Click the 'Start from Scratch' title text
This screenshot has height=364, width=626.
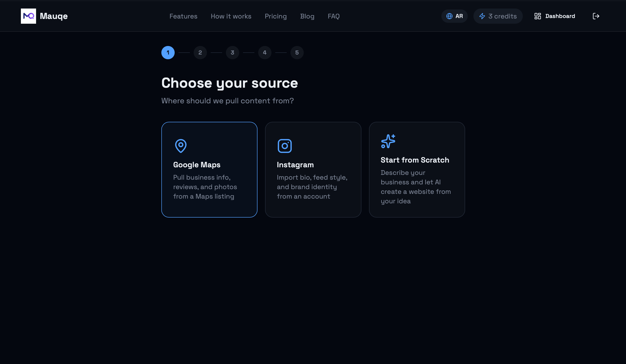tap(415, 160)
